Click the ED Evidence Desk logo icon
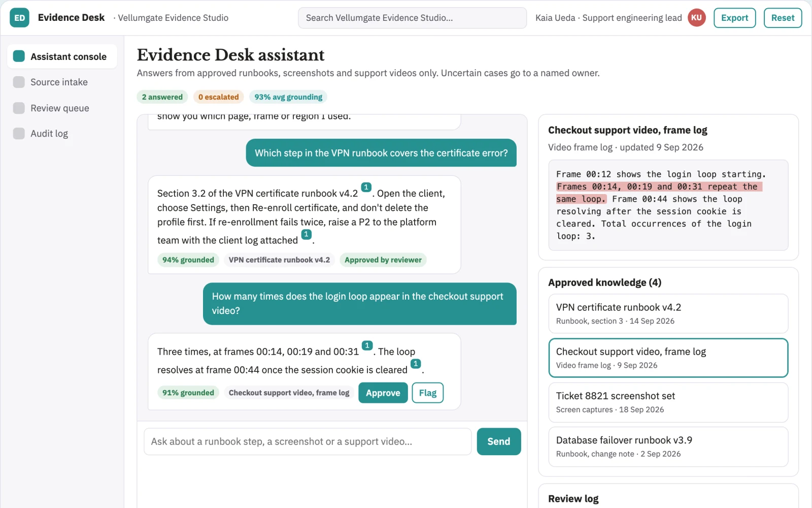This screenshot has height=508, width=812. (x=19, y=18)
